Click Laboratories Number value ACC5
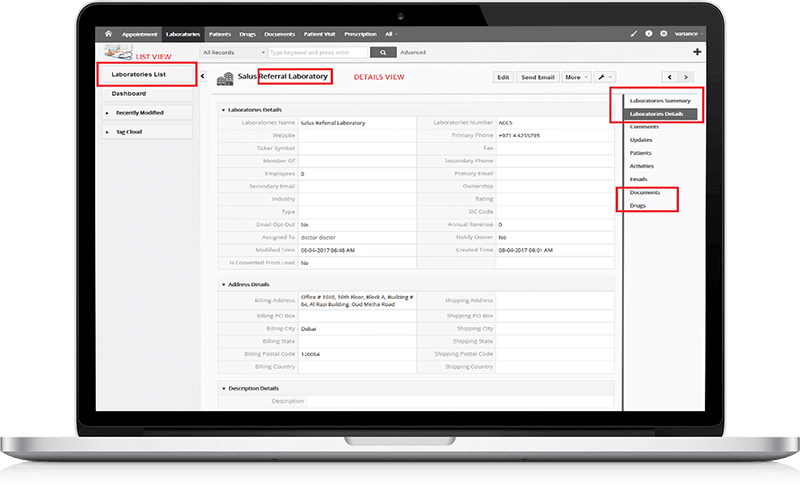This screenshot has width=800, height=485. [x=505, y=123]
